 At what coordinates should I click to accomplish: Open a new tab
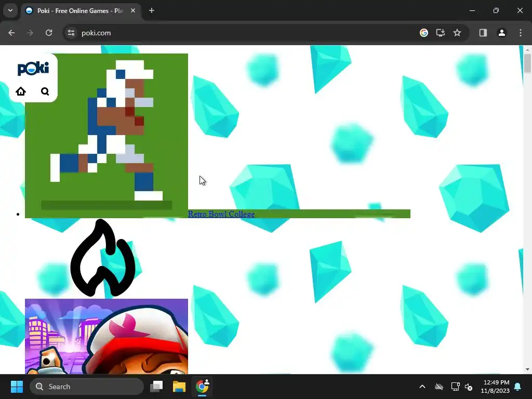(152, 10)
